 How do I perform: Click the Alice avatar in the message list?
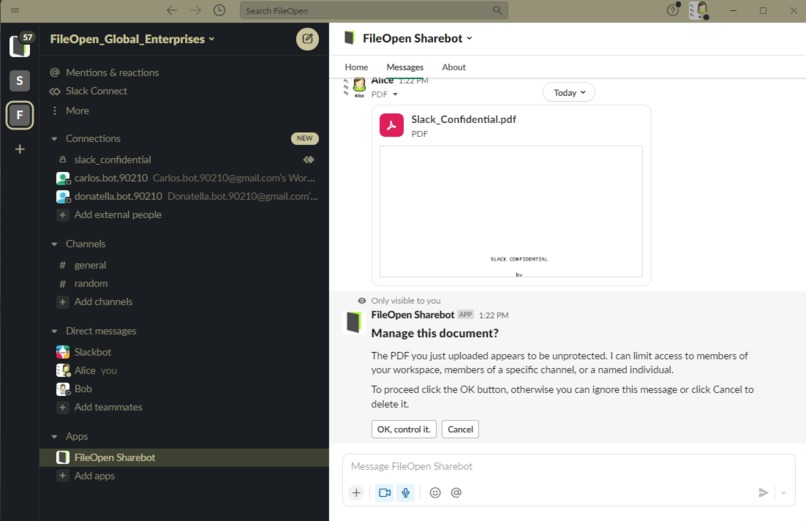[x=359, y=87]
